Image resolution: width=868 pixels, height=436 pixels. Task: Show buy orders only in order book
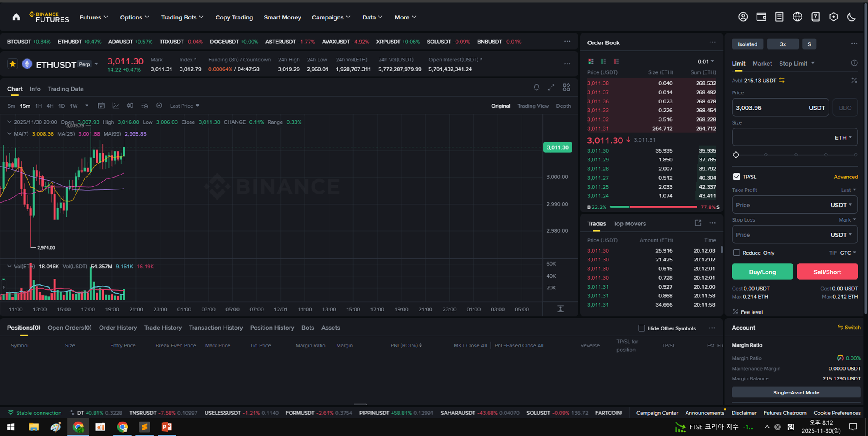603,61
